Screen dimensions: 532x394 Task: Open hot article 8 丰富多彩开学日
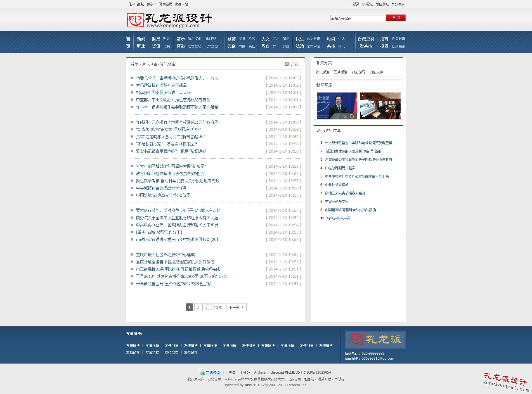337,201
